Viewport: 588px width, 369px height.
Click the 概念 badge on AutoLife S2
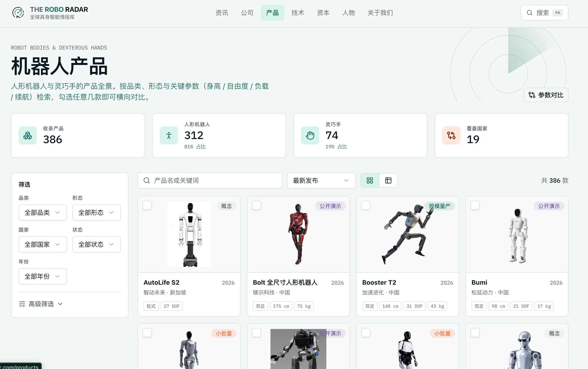[x=226, y=206]
